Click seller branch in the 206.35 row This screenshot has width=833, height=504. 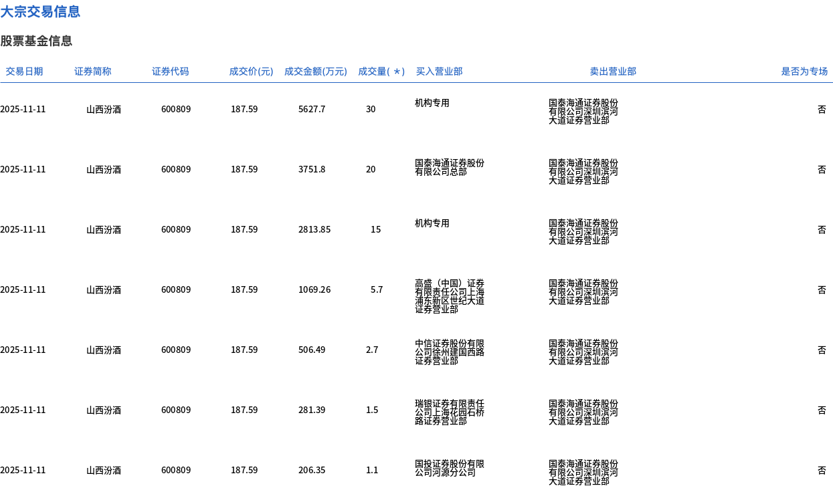[583, 473]
